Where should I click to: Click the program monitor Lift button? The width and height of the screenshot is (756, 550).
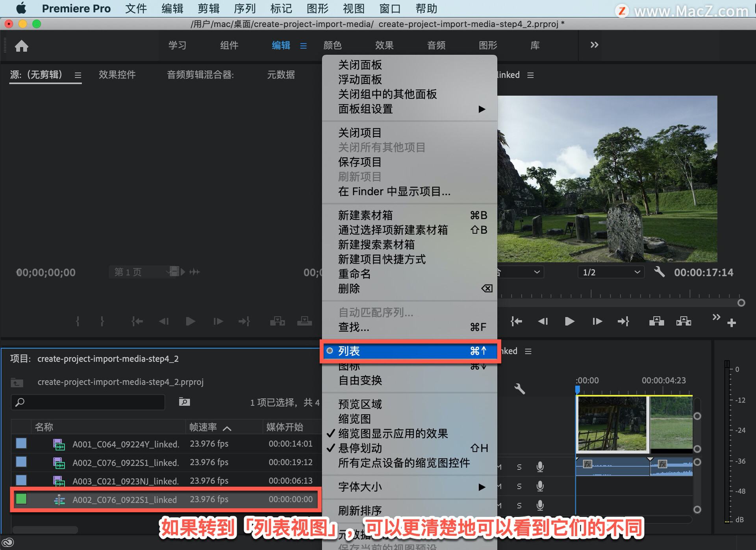click(656, 321)
